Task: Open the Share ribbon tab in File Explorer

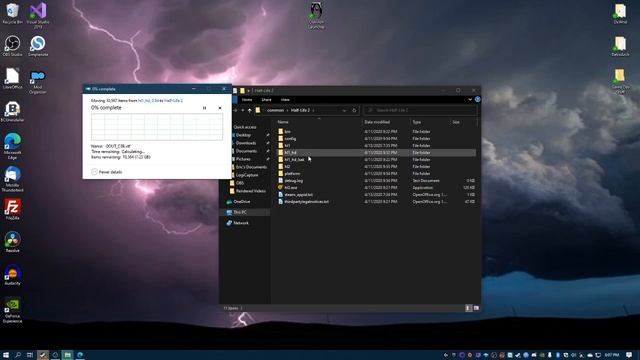Action: pos(267,100)
